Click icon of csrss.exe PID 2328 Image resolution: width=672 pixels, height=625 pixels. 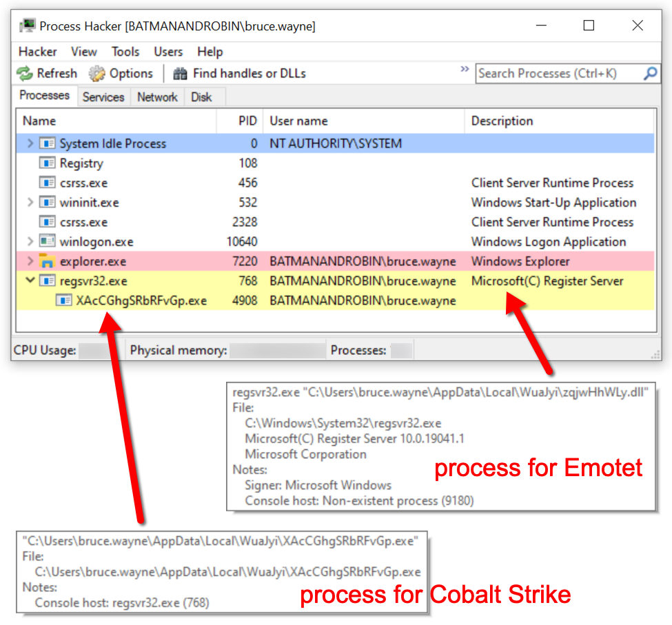tap(47, 222)
